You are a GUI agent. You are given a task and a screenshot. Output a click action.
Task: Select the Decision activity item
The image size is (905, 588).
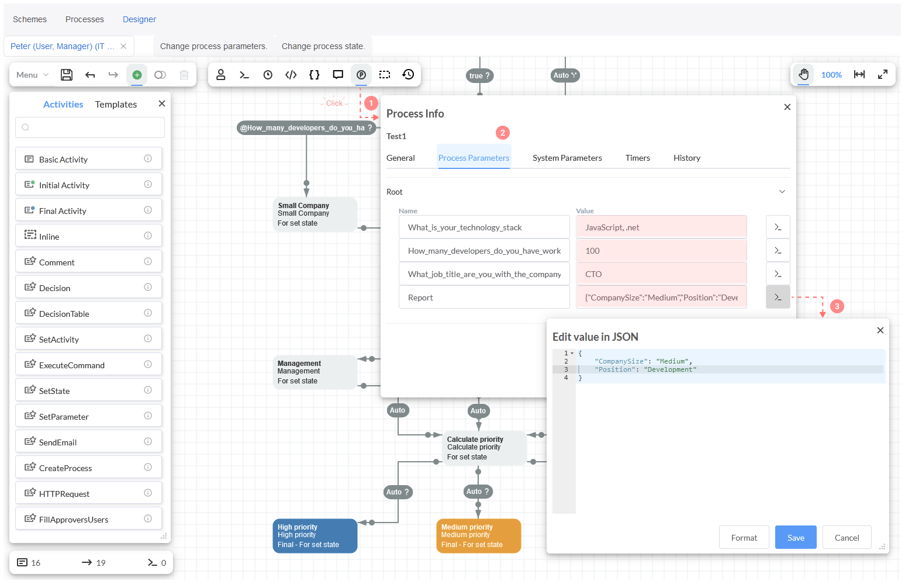[x=89, y=288]
